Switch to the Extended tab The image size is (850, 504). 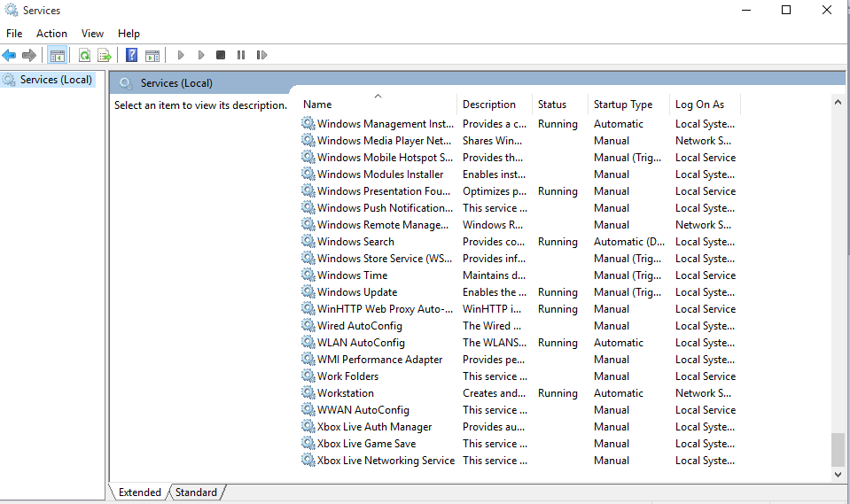[x=140, y=492]
